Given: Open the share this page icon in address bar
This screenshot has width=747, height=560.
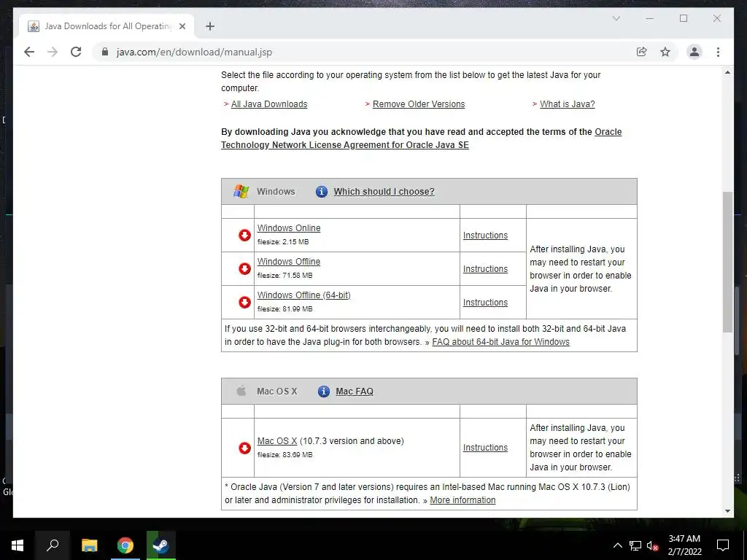Looking at the screenshot, I should (x=642, y=52).
